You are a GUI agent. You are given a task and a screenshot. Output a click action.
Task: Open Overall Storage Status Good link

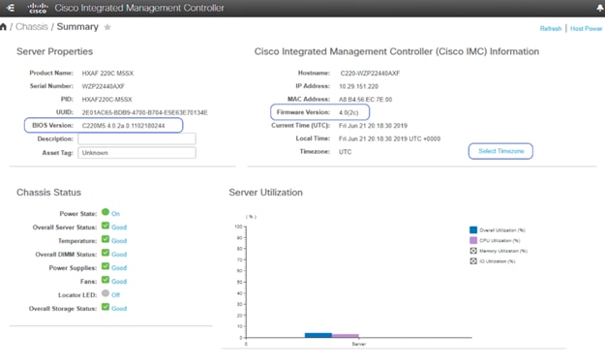(x=119, y=309)
